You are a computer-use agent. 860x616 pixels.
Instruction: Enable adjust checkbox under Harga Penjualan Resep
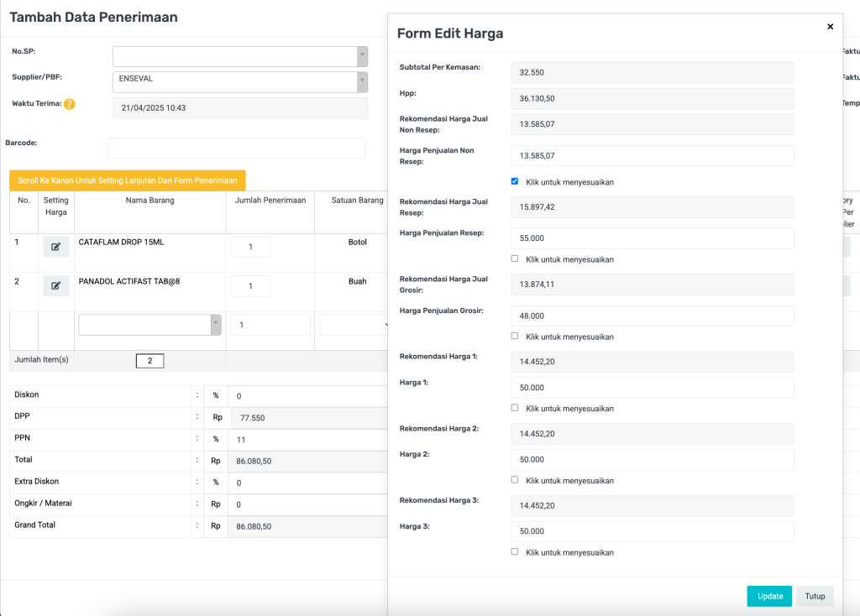click(x=515, y=258)
